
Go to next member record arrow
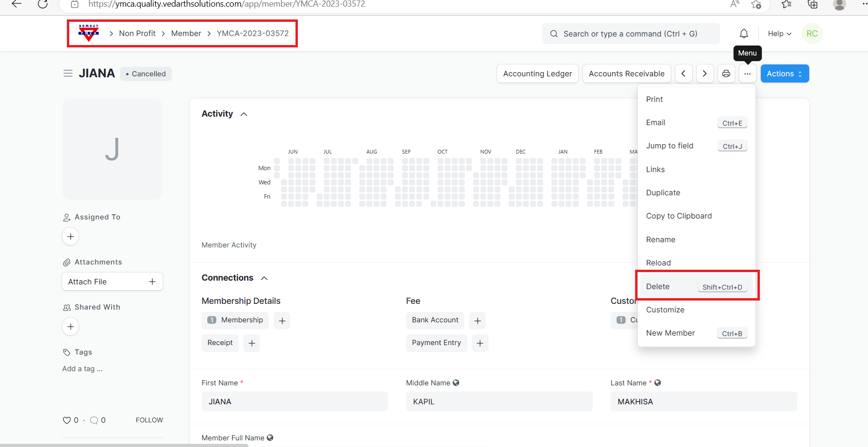(705, 73)
